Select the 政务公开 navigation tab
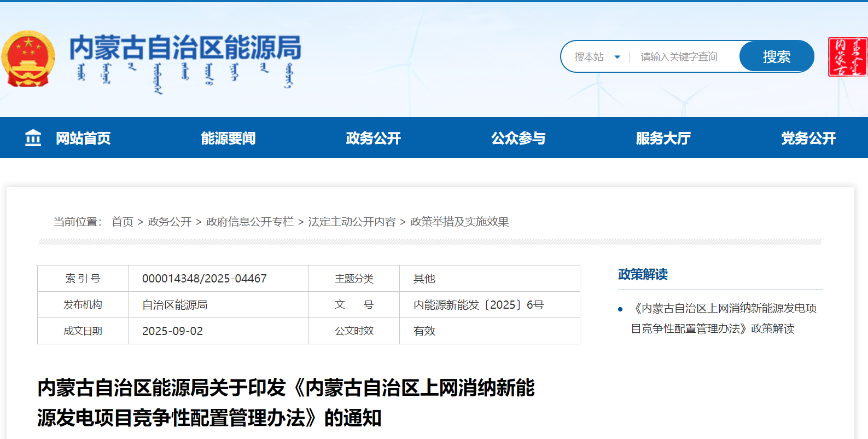 click(373, 138)
